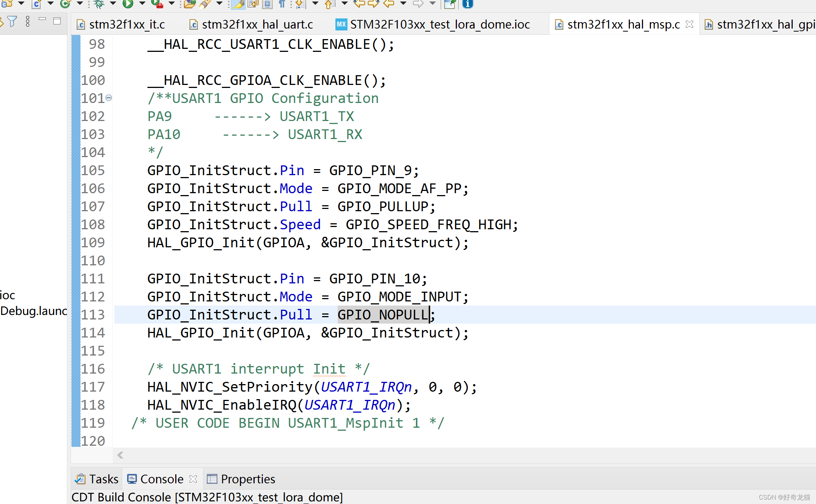The height and width of the screenshot is (504, 816).
Task: Jump to last edit location icon
Action: tap(359, 4)
